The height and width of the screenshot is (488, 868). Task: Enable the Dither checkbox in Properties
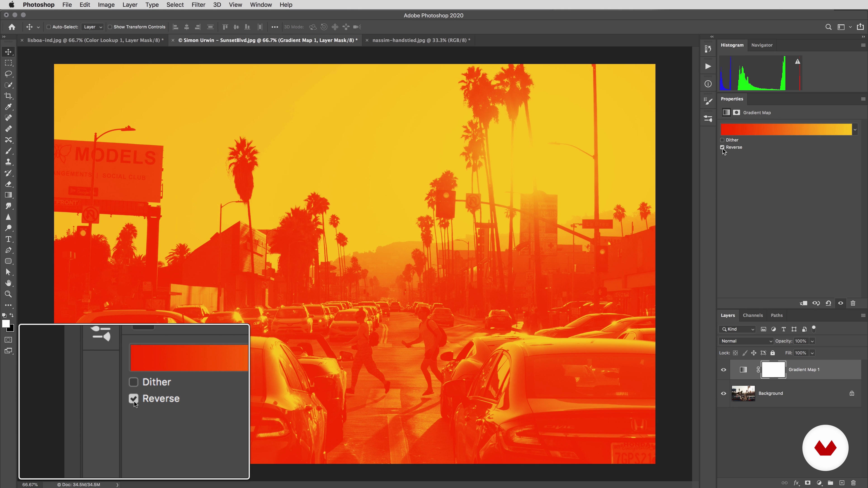tap(722, 140)
